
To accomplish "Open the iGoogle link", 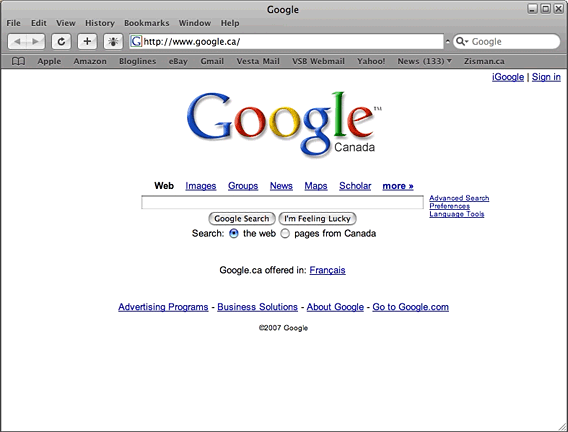I will (x=508, y=77).
